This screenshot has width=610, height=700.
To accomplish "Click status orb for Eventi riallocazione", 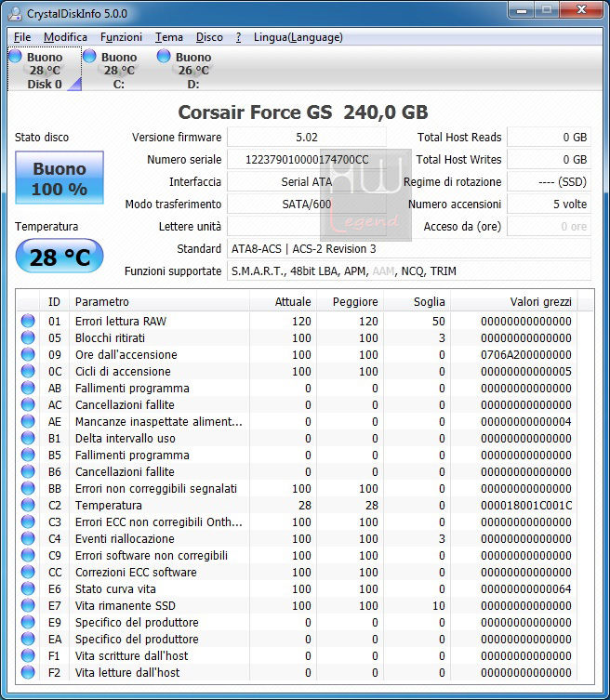I will click(28, 538).
